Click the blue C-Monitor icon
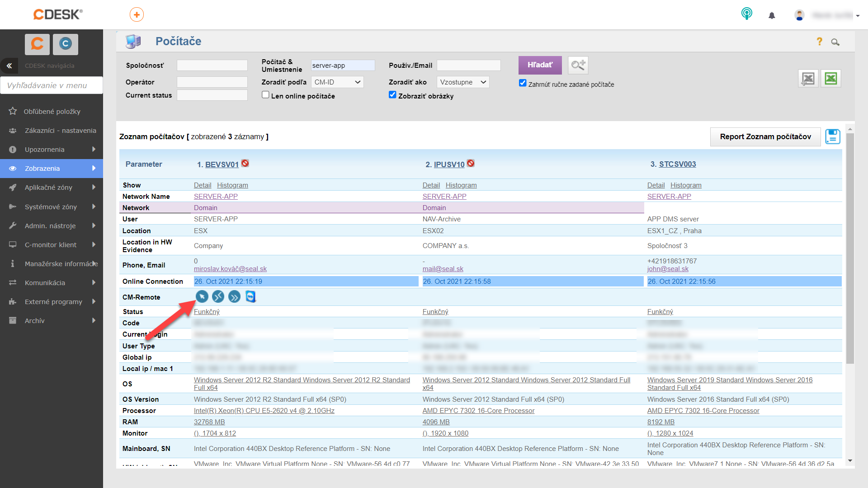This screenshot has height=488, width=868. coord(66,44)
